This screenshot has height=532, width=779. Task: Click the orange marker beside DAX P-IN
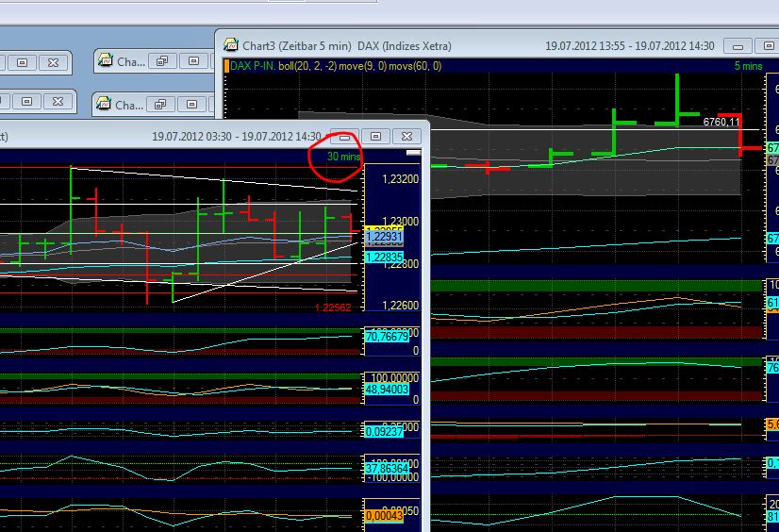(x=226, y=66)
